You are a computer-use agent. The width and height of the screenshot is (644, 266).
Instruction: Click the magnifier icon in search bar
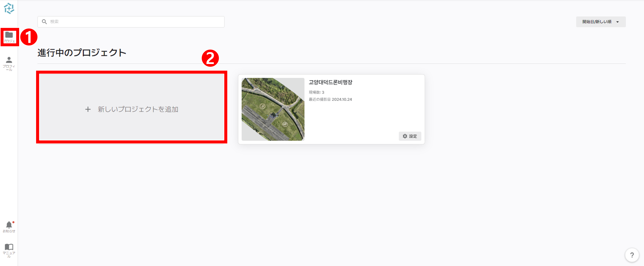tap(44, 22)
